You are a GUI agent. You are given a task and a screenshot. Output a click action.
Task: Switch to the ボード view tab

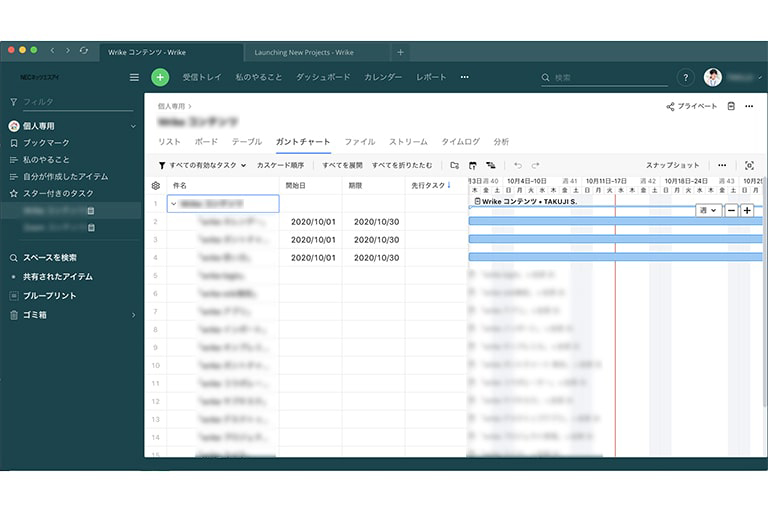click(206, 142)
